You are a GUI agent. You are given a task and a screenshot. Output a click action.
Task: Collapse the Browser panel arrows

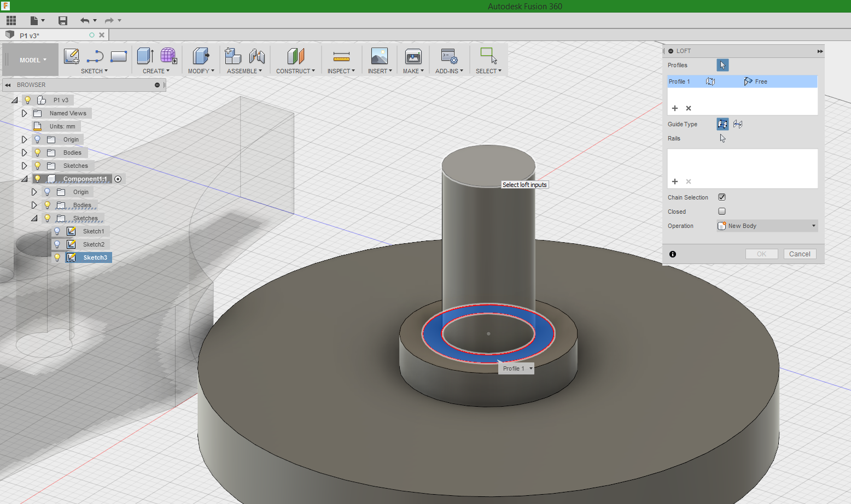pyautogui.click(x=8, y=85)
